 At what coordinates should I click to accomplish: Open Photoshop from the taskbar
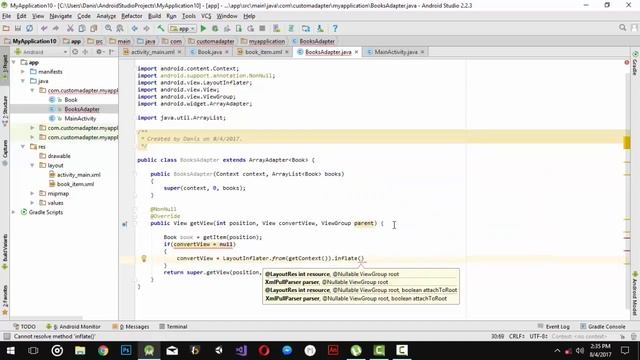pyautogui.click(x=126, y=351)
